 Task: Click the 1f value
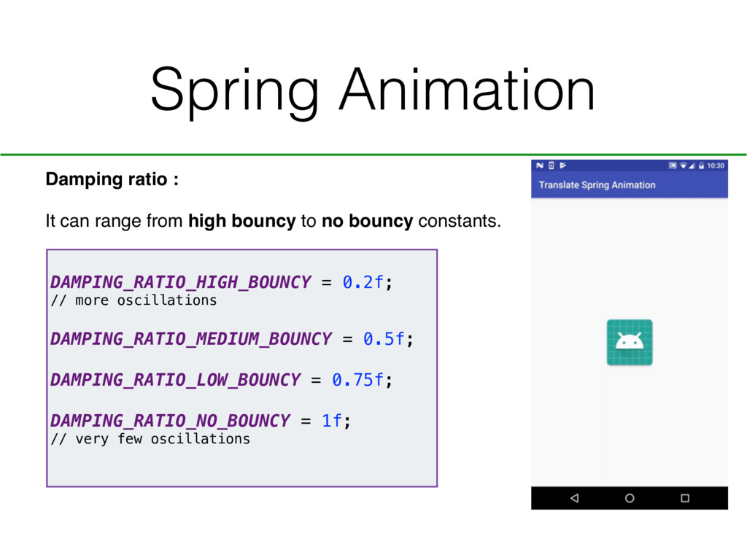[332, 421]
